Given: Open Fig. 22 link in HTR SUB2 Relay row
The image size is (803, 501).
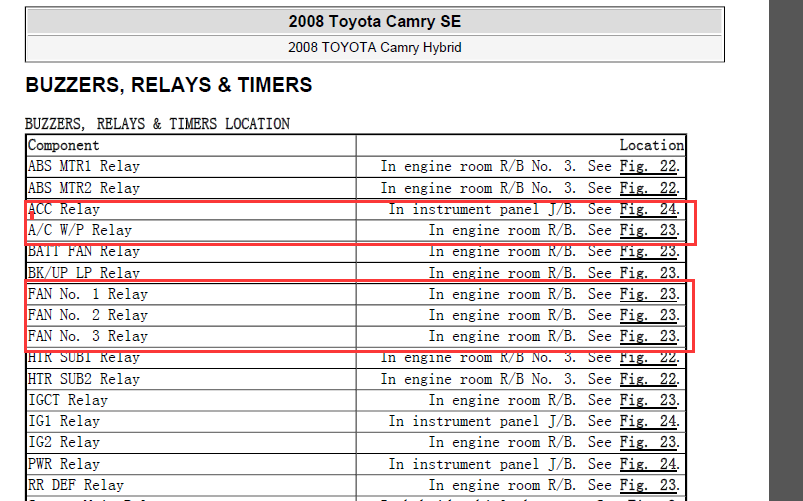Looking at the screenshot, I should (648, 380).
